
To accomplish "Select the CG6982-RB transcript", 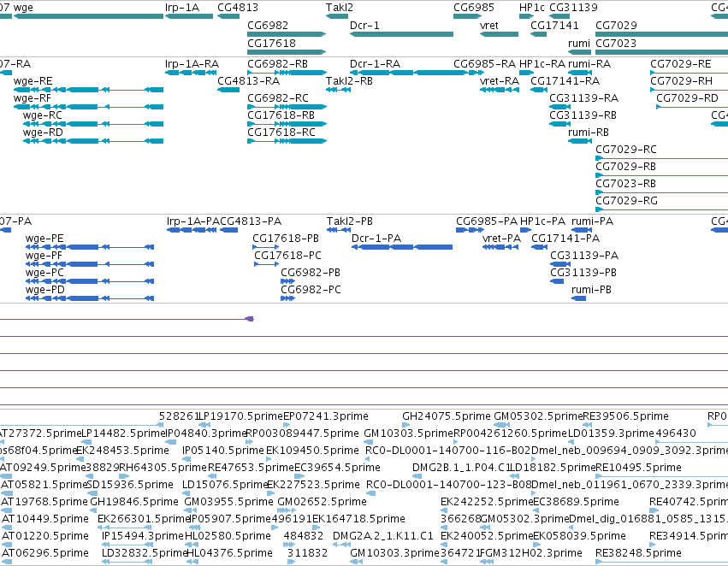I will [x=287, y=73].
